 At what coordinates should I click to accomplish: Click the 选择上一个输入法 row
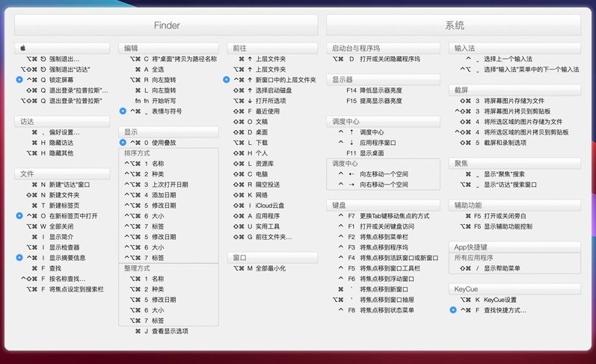pyautogui.click(x=499, y=59)
